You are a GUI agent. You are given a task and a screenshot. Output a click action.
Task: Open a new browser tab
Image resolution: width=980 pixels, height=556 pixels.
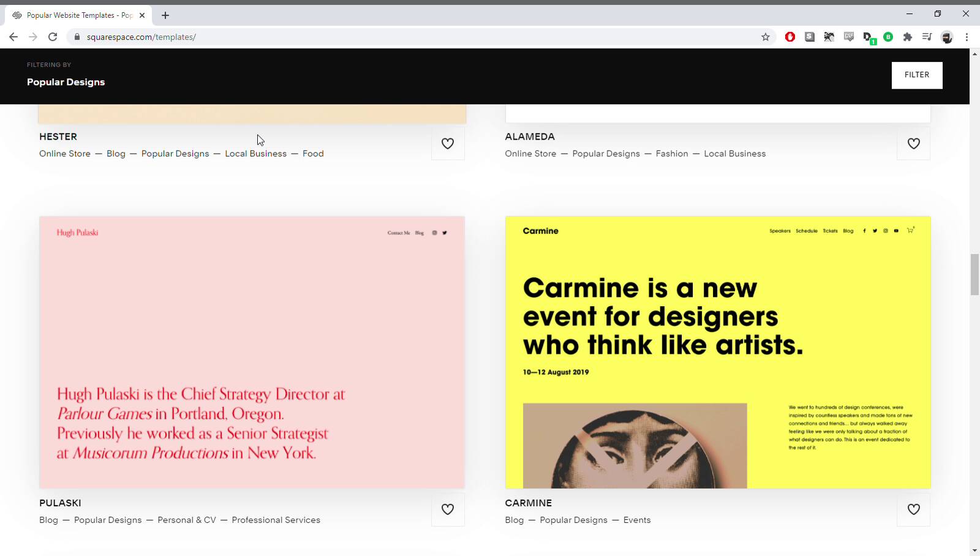165,15
